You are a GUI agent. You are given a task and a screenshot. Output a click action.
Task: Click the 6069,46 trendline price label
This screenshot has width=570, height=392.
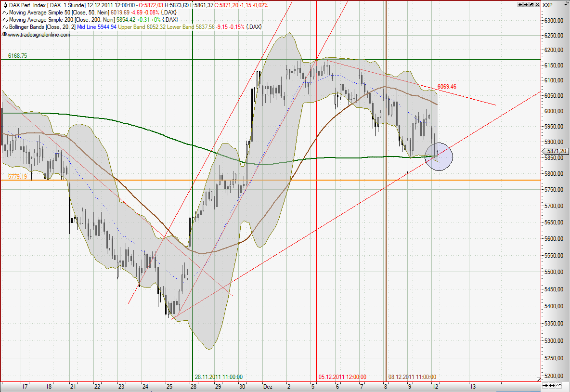tap(447, 87)
